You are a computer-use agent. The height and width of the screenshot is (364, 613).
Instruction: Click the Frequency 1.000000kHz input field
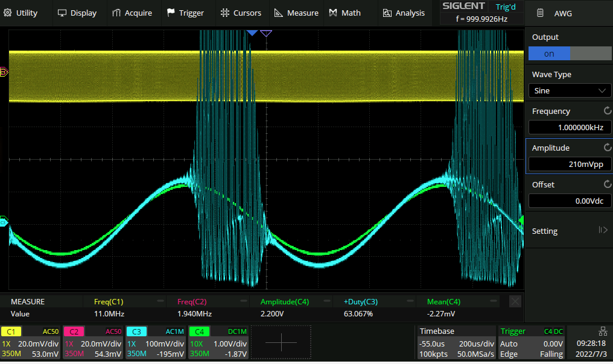pos(570,127)
